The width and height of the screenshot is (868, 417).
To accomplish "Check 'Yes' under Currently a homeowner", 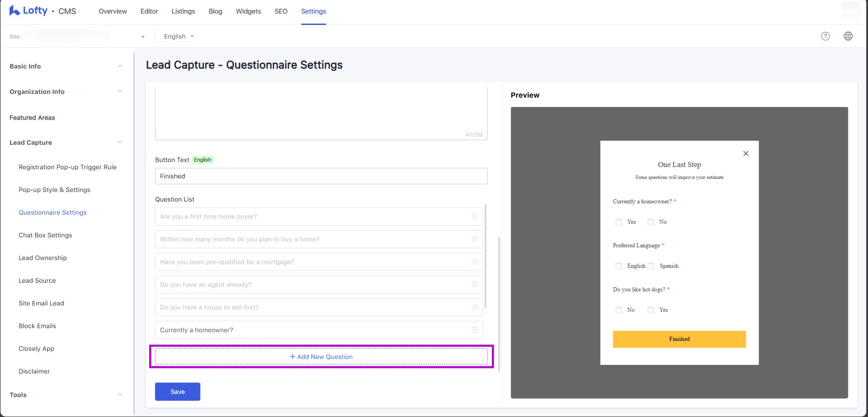I will click(619, 222).
